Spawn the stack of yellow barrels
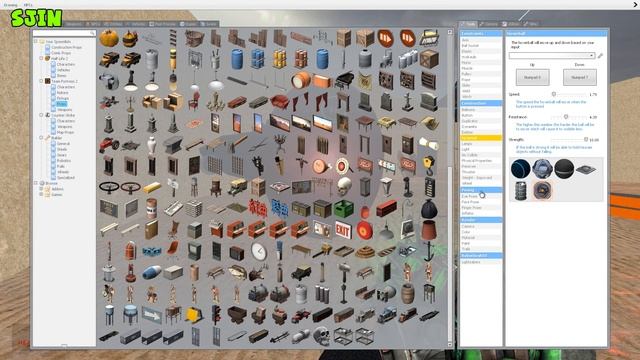 (280, 60)
